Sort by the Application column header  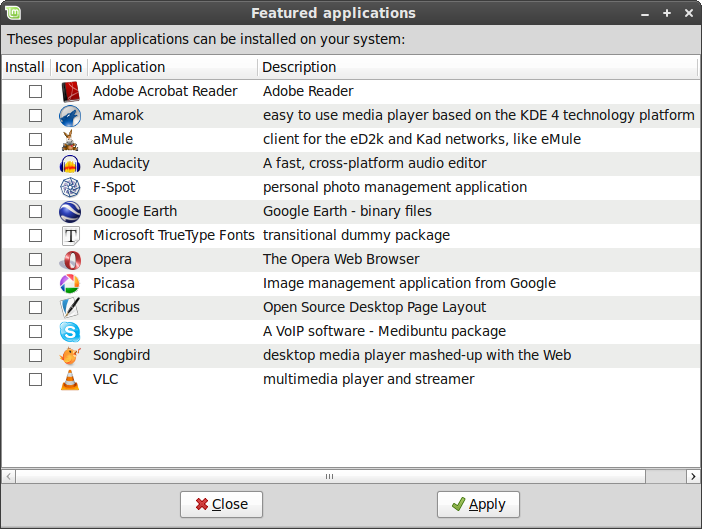172,67
